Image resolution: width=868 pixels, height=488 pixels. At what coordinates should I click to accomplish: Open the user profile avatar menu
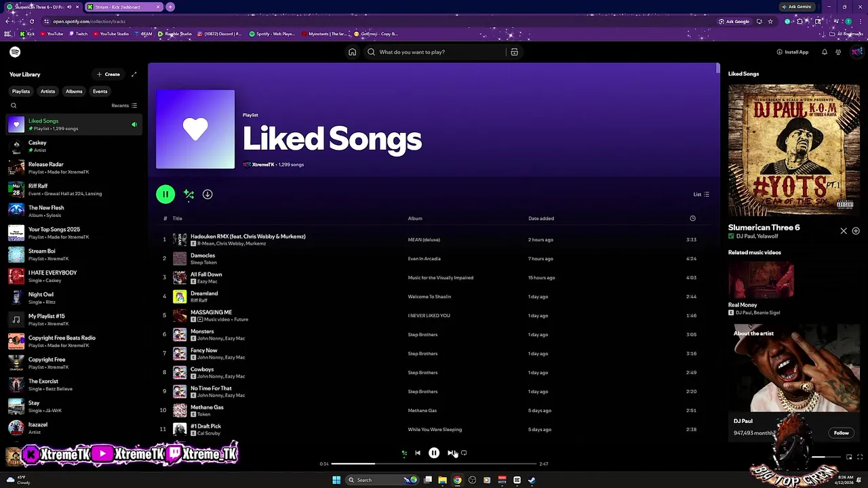click(856, 52)
